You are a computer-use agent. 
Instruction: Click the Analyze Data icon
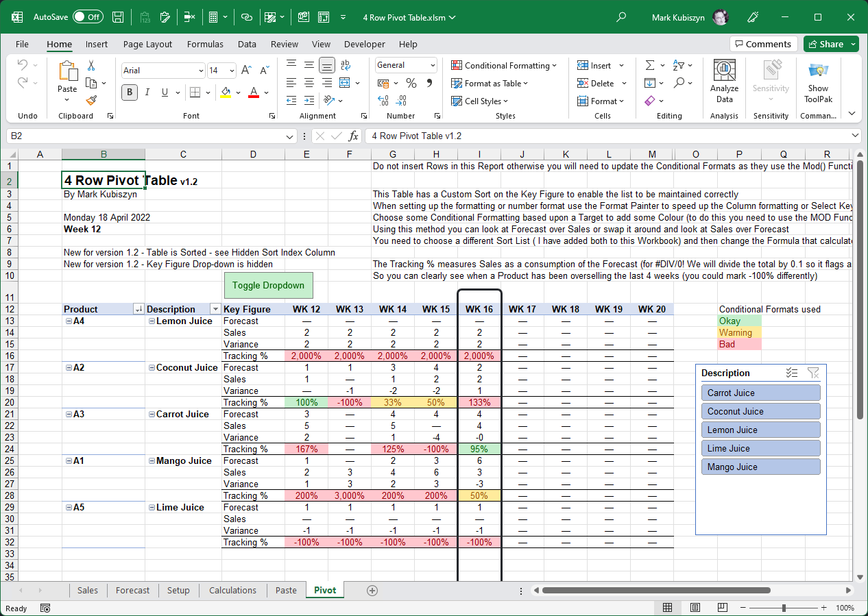click(724, 81)
